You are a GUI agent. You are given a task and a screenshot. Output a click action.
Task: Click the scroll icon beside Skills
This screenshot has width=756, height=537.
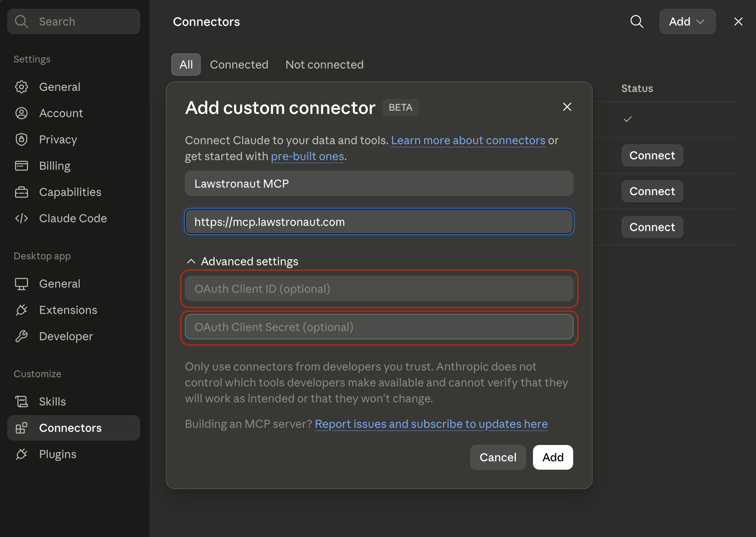(22, 402)
